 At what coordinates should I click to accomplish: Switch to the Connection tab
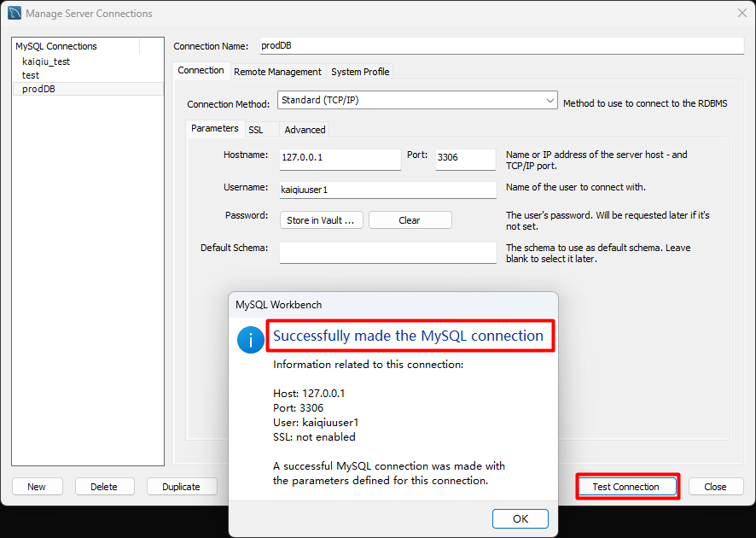(x=201, y=70)
